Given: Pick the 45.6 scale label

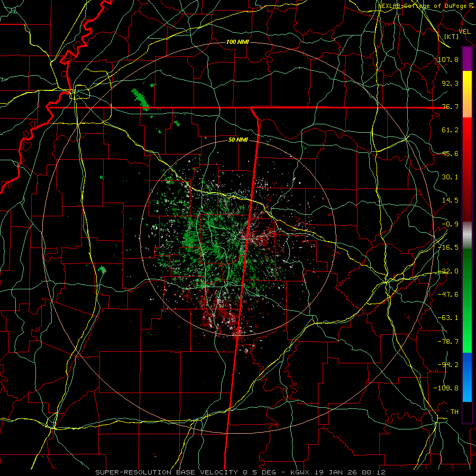Looking at the screenshot, I should [x=450, y=153].
